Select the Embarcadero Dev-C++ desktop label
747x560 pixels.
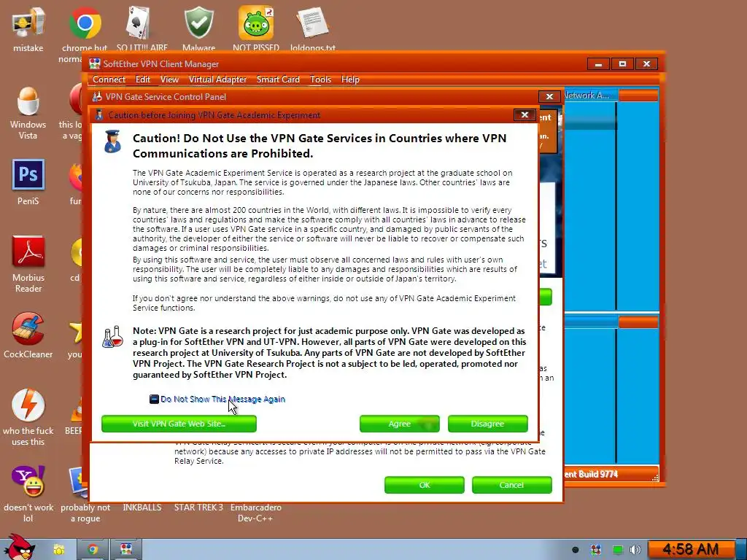(x=256, y=513)
